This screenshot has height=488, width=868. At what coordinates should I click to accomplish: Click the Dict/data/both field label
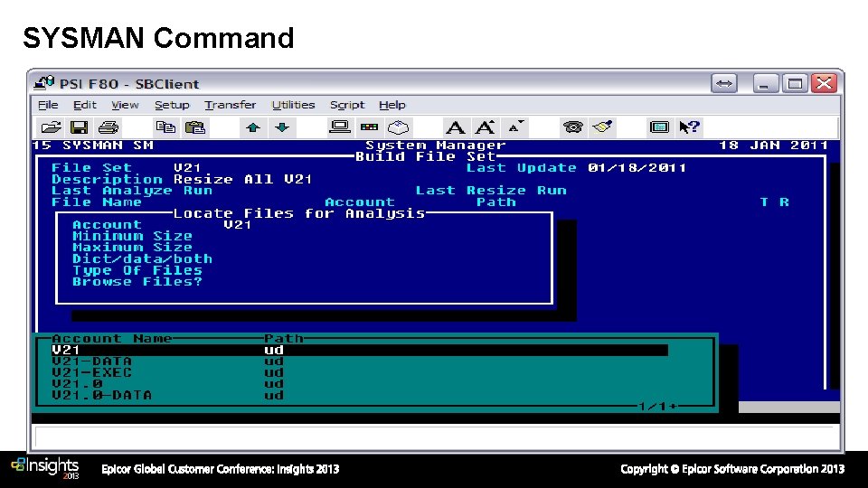coord(142,259)
